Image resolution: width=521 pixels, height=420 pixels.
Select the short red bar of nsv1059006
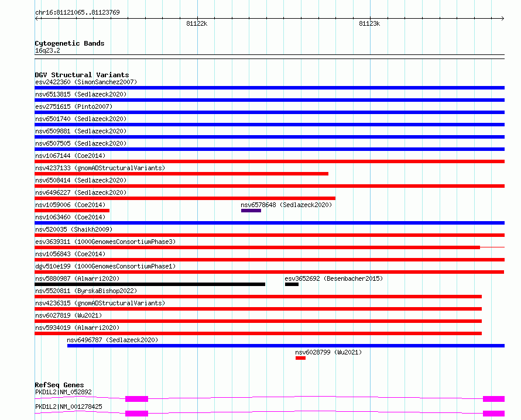click(x=72, y=211)
